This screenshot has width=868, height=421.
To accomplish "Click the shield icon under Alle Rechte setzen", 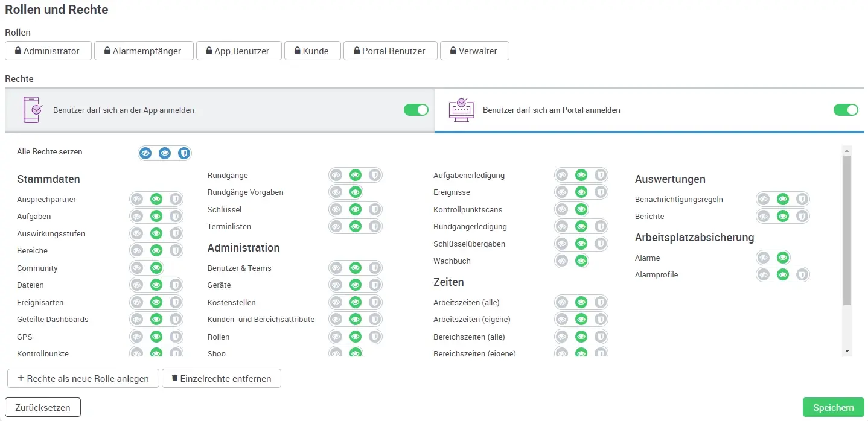I will click(x=183, y=153).
